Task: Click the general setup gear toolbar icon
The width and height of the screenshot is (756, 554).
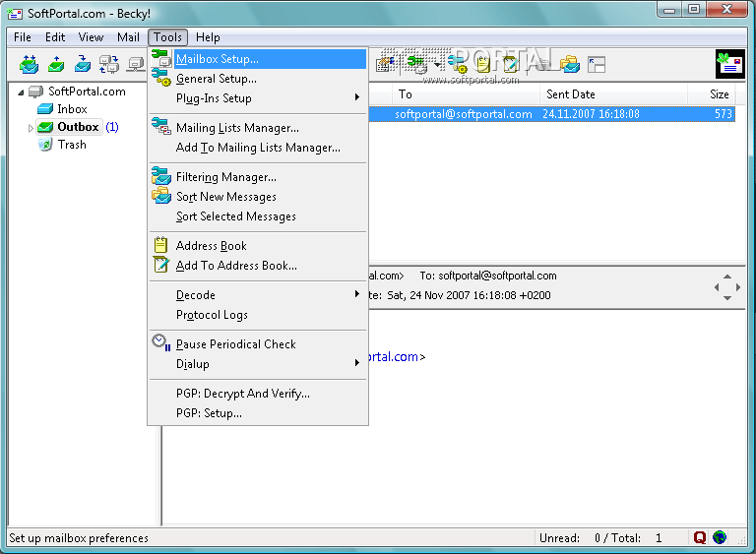Action: pyautogui.click(x=457, y=64)
